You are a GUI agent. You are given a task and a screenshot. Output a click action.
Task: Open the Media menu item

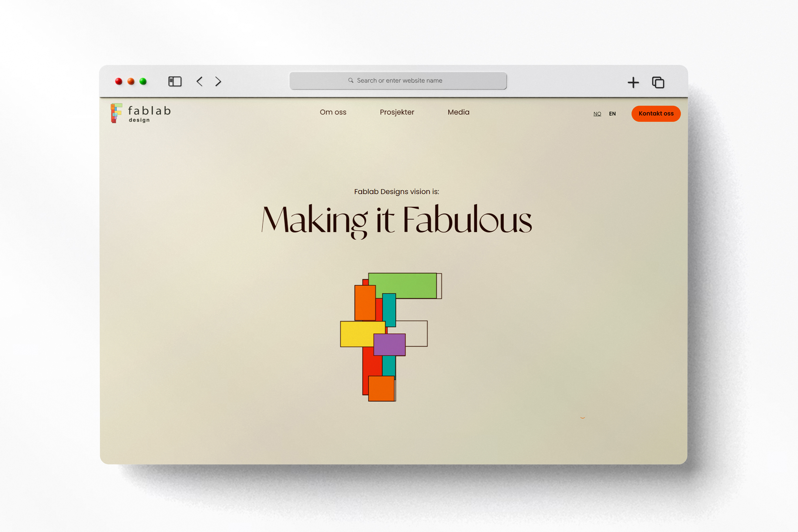458,112
